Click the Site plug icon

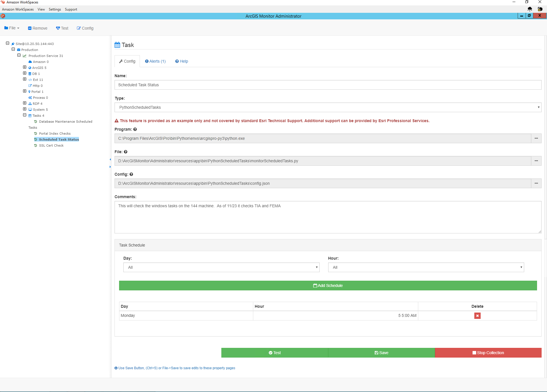pyautogui.click(x=13, y=44)
